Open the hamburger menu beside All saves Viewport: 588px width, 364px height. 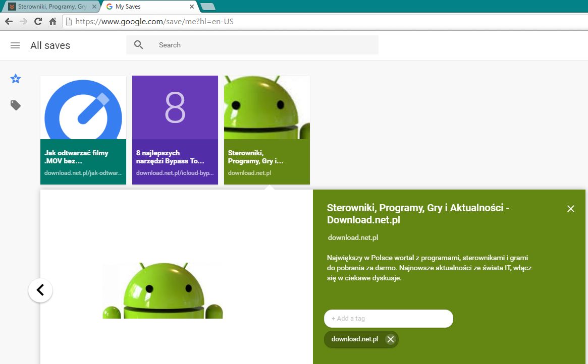[15, 45]
